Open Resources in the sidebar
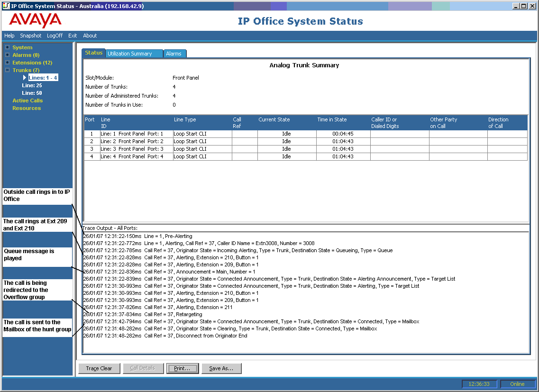 pos(27,108)
